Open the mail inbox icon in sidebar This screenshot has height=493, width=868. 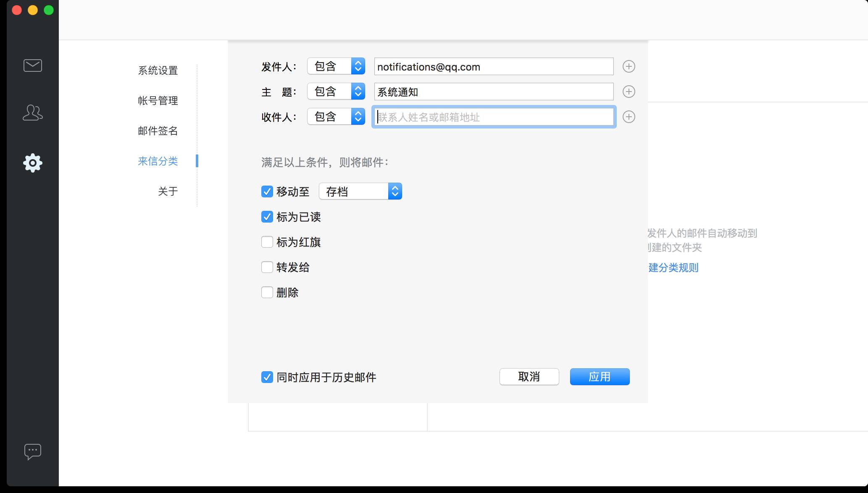tap(32, 66)
